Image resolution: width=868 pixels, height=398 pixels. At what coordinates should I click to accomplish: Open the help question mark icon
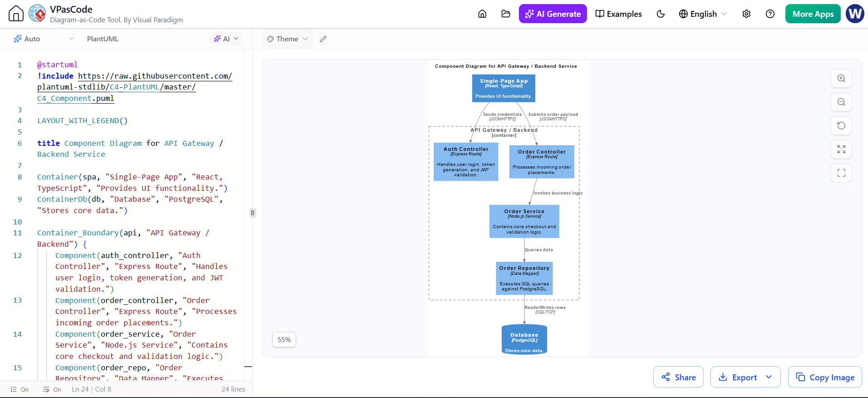pyautogui.click(x=770, y=14)
